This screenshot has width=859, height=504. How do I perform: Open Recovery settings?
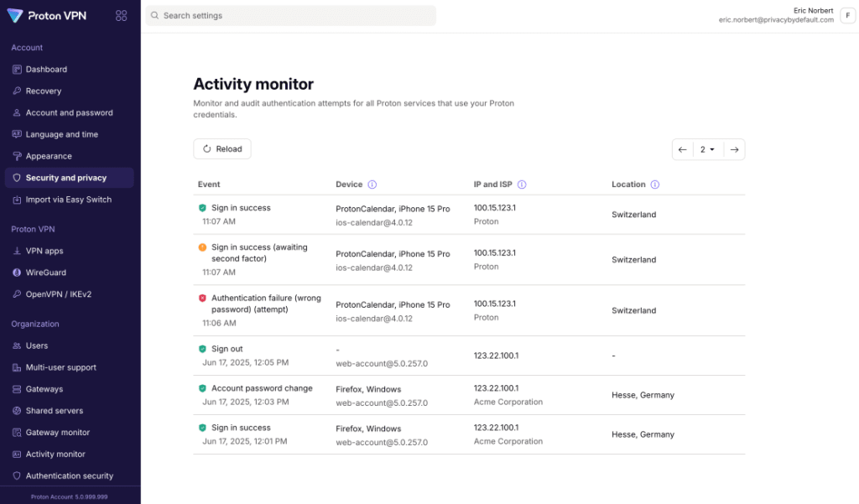pos(69,91)
